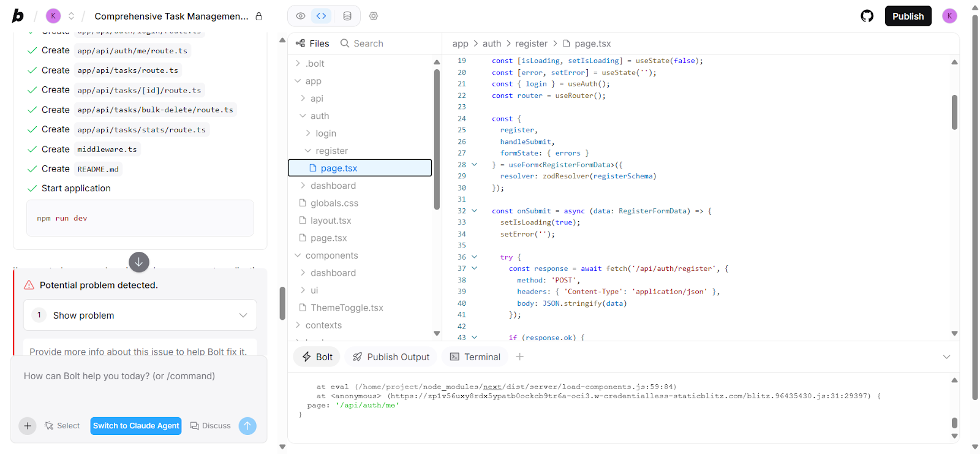
Task: Click code editor vertical scrollbar thumb
Action: [x=954, y=112]
